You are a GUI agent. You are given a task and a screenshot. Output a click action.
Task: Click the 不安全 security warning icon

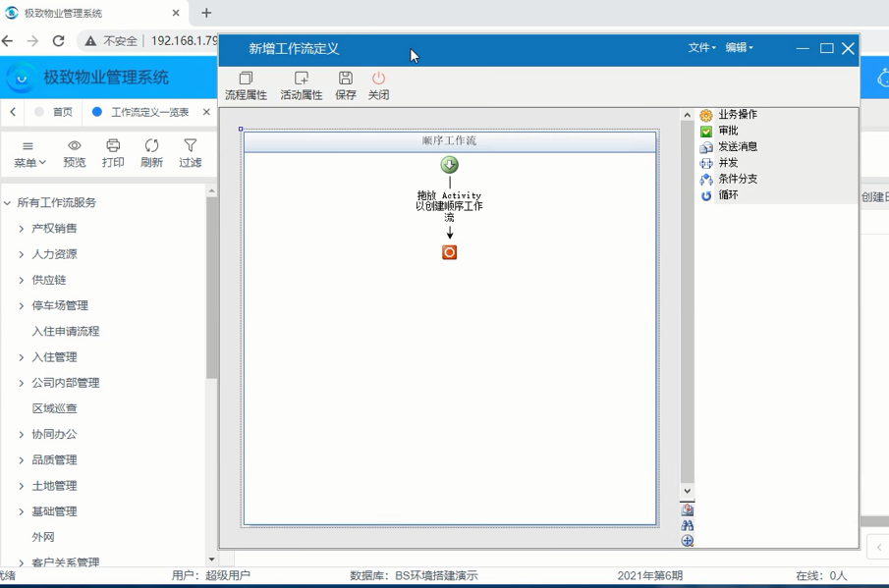(90, 41)
